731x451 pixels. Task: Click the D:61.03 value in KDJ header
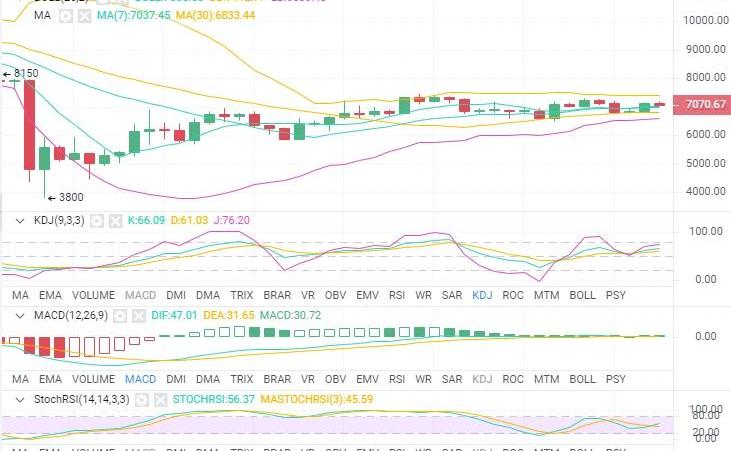point(189,220)
